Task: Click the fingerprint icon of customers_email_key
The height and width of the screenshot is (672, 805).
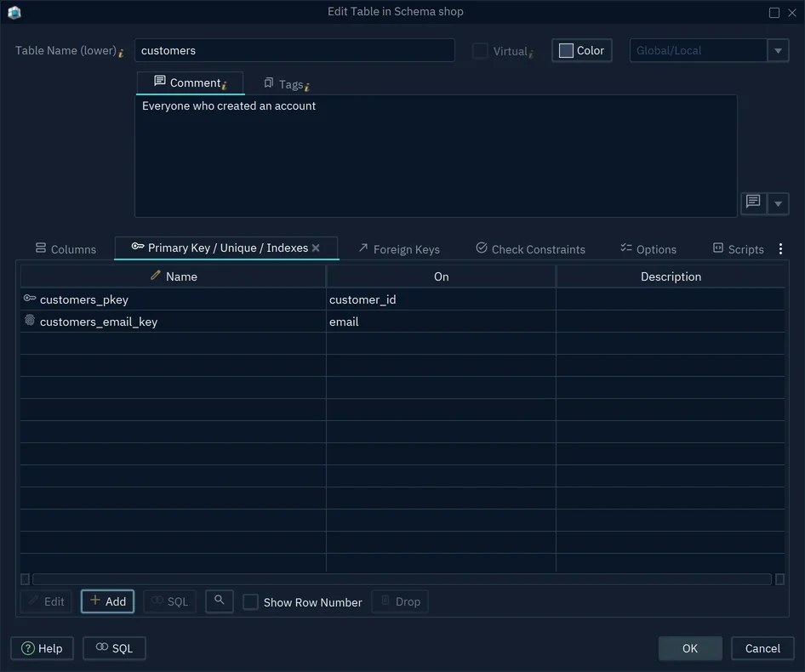Action: pos(30,321)
